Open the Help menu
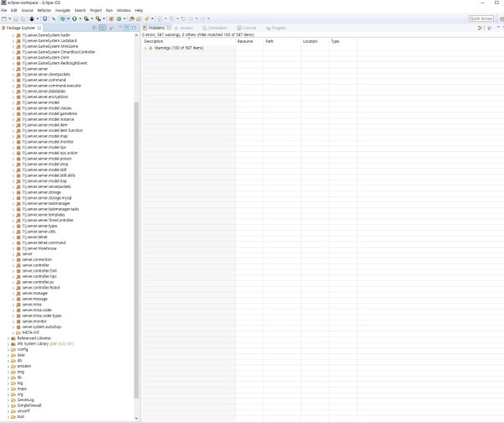Image resolution: width=504 pixels, height=423 pixels. click(139, 10)
